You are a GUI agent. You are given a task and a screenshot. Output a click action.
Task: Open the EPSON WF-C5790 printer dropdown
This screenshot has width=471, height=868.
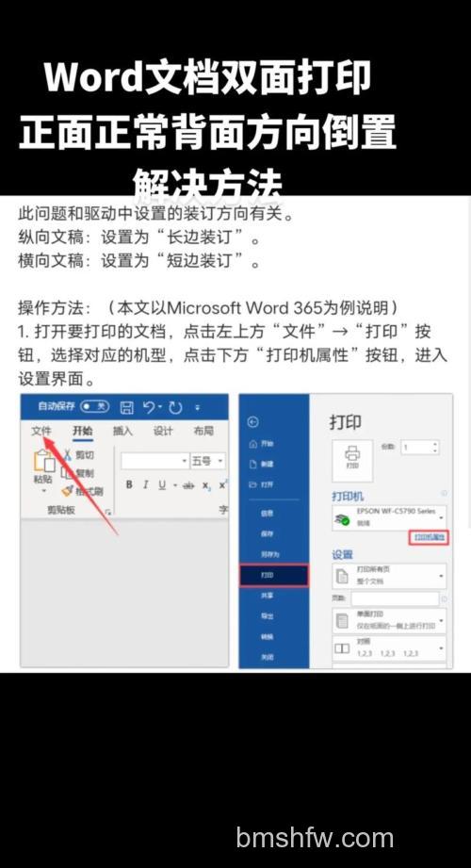click(388, 517)
